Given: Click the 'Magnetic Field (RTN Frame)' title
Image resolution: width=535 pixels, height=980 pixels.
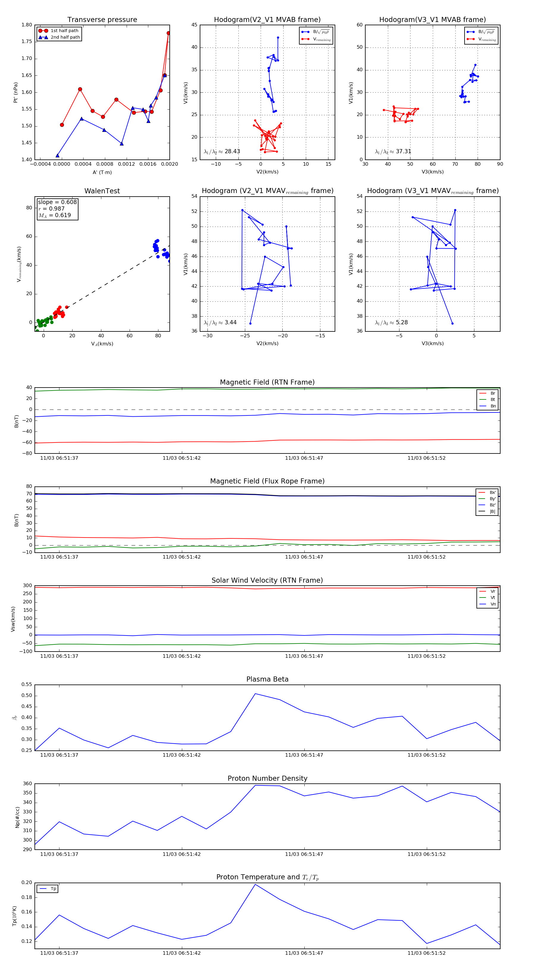Looking at the screenshot, I should (x=267, y=382).
